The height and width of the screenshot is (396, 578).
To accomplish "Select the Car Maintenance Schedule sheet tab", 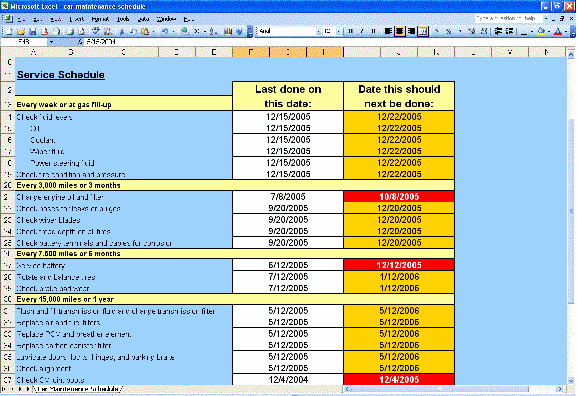I will 79,389.
